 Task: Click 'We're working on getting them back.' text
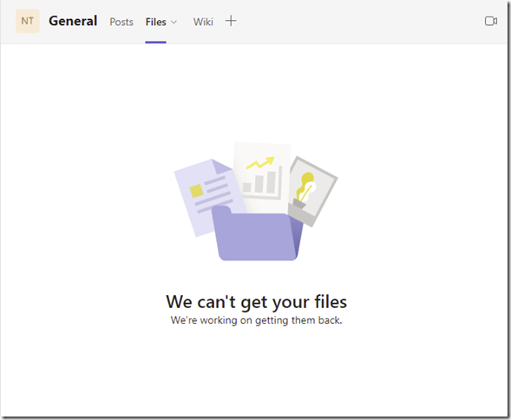257,320
